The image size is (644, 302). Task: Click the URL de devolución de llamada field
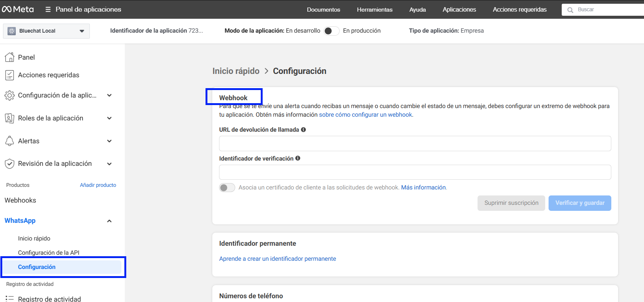pyautogui.click(x=415, y=143)
